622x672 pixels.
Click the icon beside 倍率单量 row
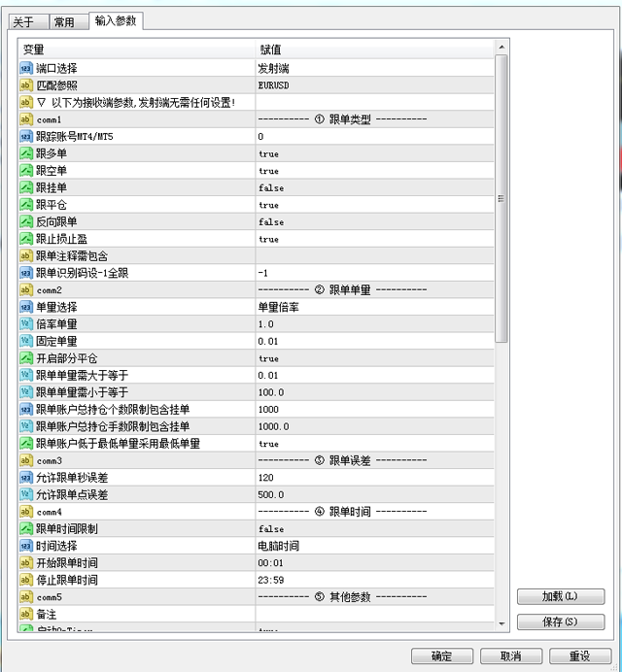click(x=26, y=324)
